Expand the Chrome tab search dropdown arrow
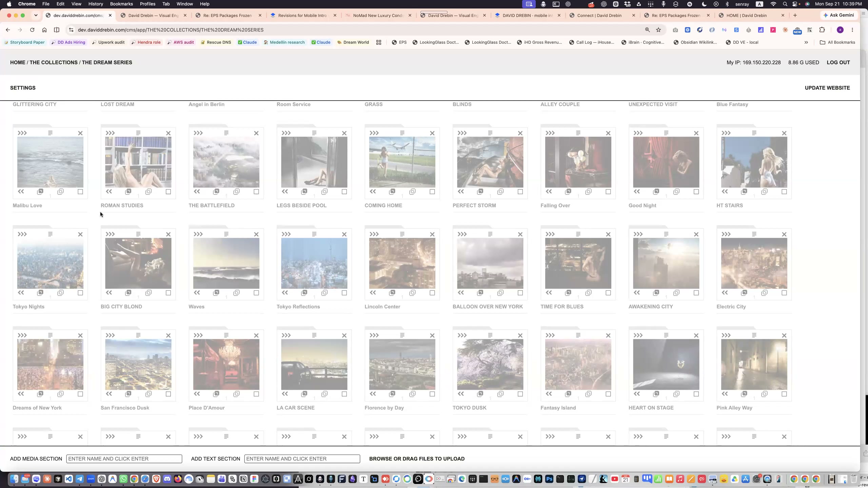 click(x=36, y=15)
